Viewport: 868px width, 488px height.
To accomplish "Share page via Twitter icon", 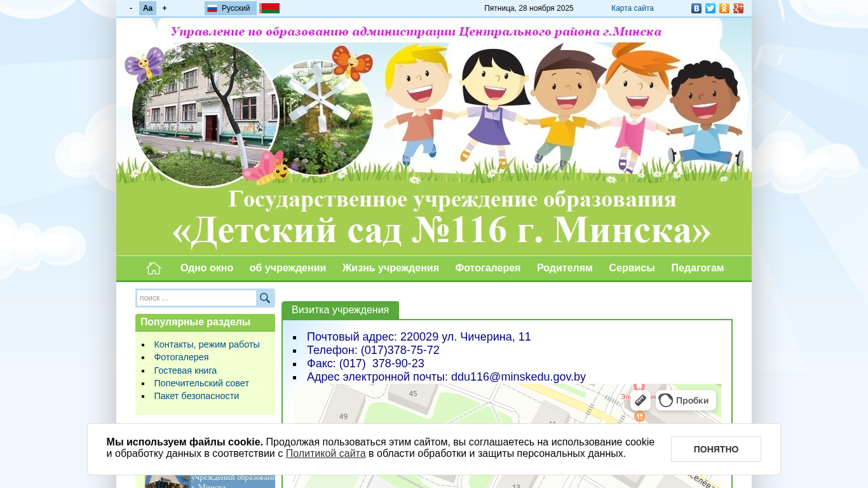I will pyautogui.click(x=710, y=8).
